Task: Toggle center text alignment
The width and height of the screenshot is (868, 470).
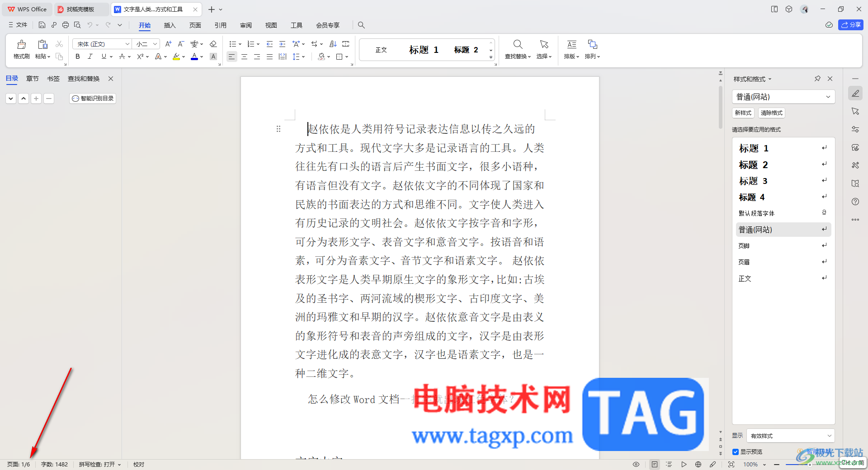Action: point(244,56)
